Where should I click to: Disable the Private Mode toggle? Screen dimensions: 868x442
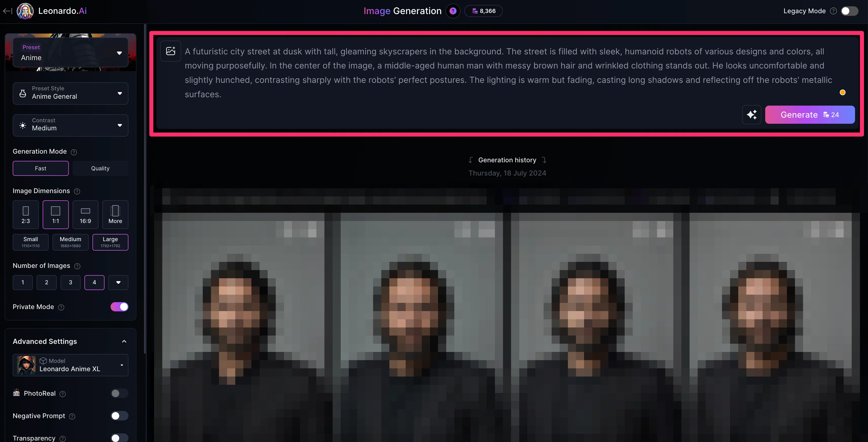tap(119, 307)
